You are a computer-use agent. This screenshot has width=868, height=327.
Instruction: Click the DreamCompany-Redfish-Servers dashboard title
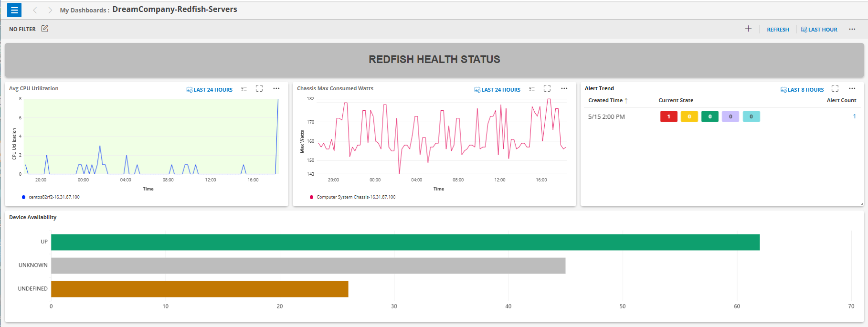click(x=175, y=10)
